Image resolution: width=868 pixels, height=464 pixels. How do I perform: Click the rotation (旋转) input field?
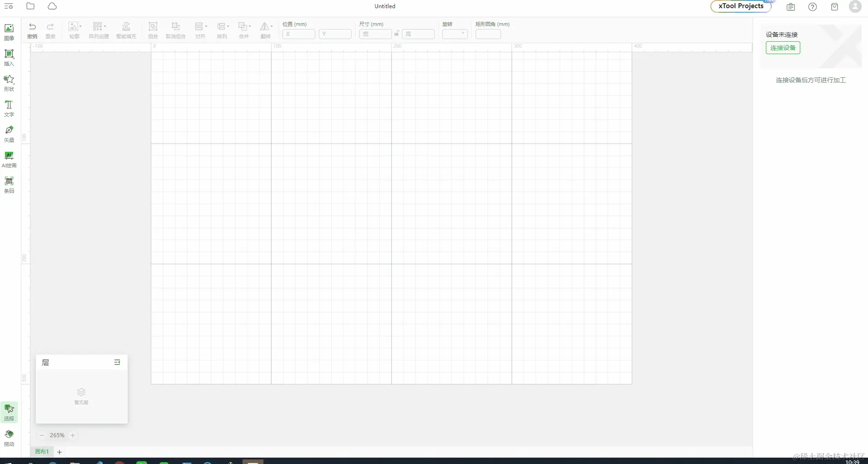[x=455, y=34]
